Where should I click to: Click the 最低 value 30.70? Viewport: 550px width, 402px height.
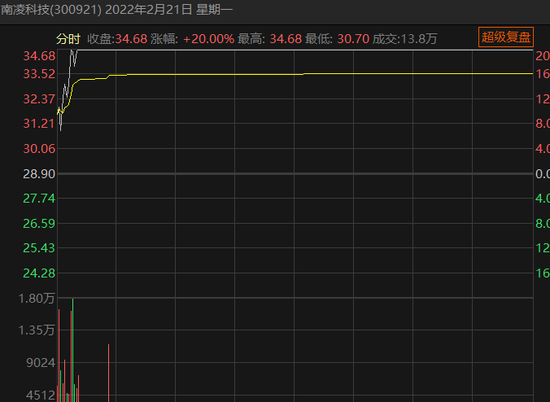click(353, 39)
